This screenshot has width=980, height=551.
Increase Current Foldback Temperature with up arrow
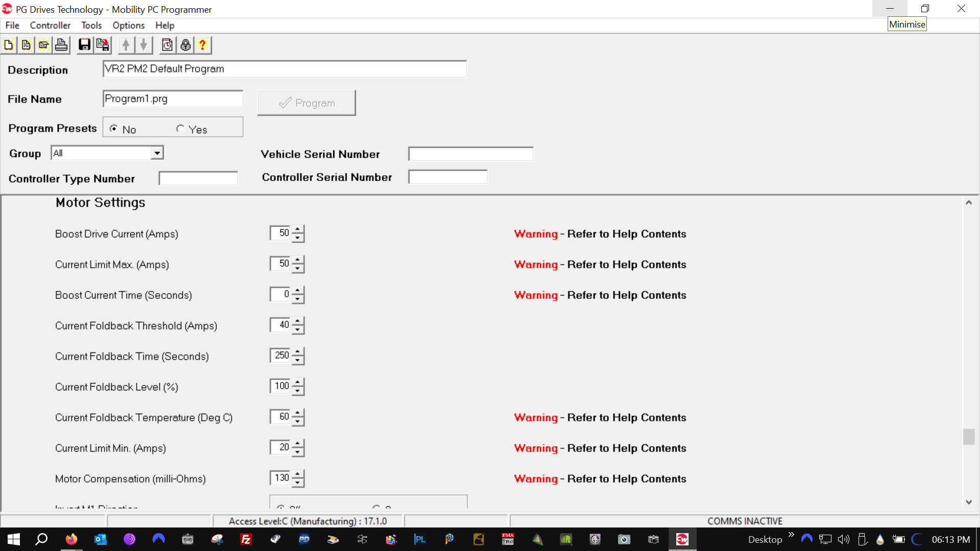pyautogui.click(x=298, y=413)
